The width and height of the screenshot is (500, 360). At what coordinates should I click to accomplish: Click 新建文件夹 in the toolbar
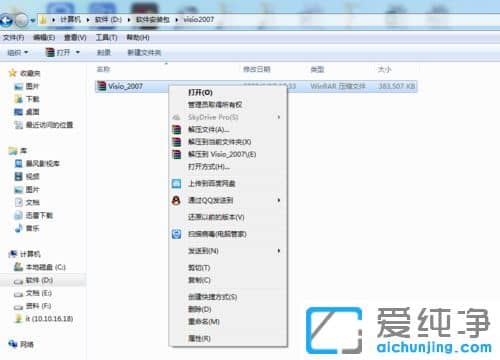(x=144, y=52)
